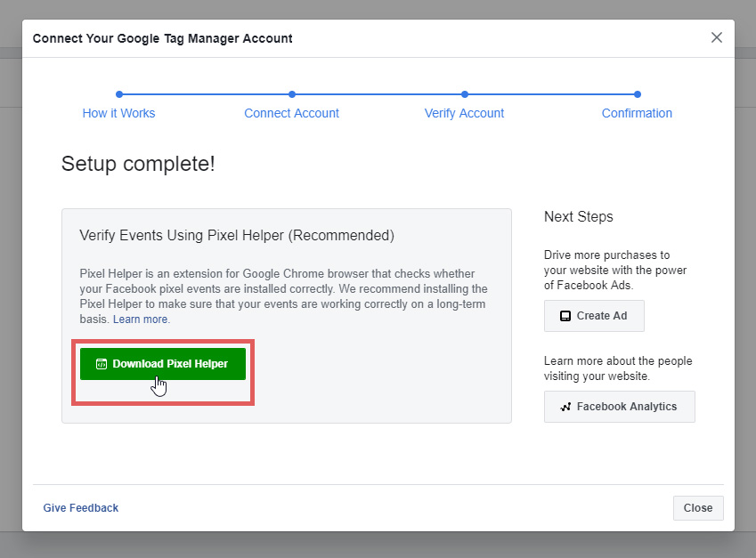Click the Connect Your Google Tag Manager Account title
Image resolution: width=756 pixels, height=558 pixels.
point(162,38)
